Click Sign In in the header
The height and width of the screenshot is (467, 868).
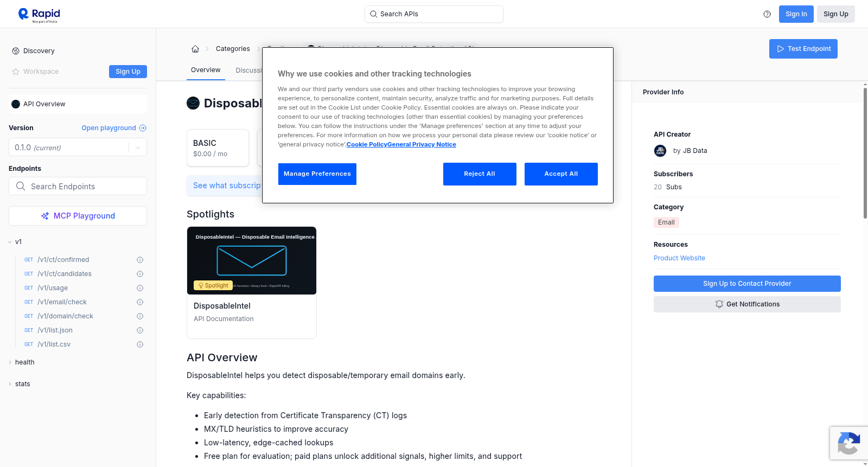(x=796, y=14)
